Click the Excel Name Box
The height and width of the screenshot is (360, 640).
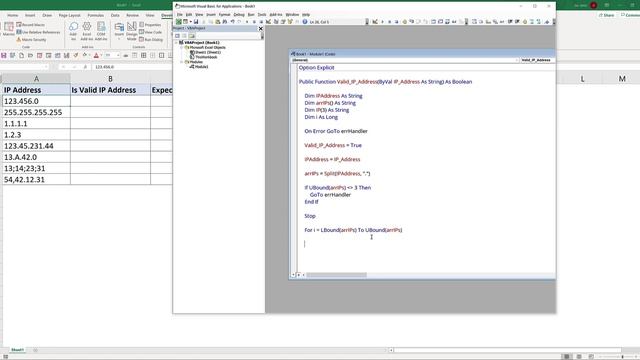24,67
